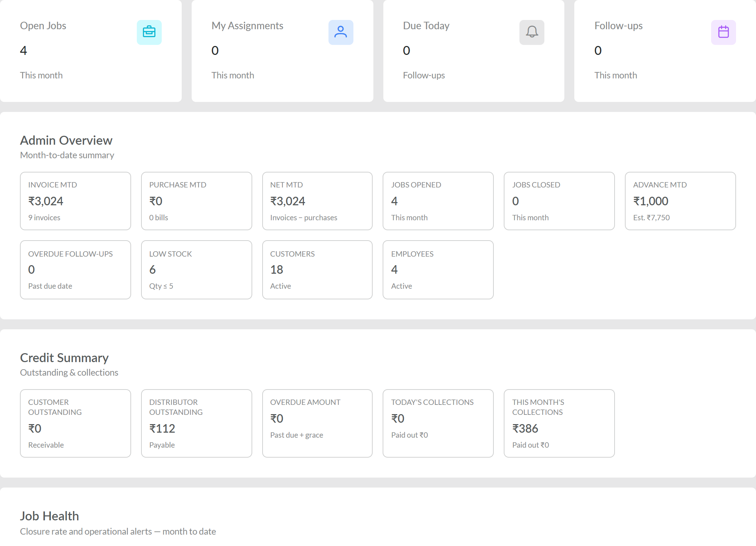Open the OVERDUE FOLLOW-UPS label
Image resolution: width=756 pixels, height=546 pixels.
pos(71,254)
